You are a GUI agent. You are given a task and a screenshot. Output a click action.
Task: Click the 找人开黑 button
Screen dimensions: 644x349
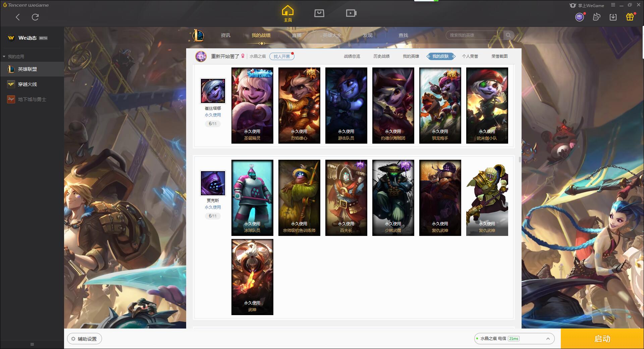(282, 56)
